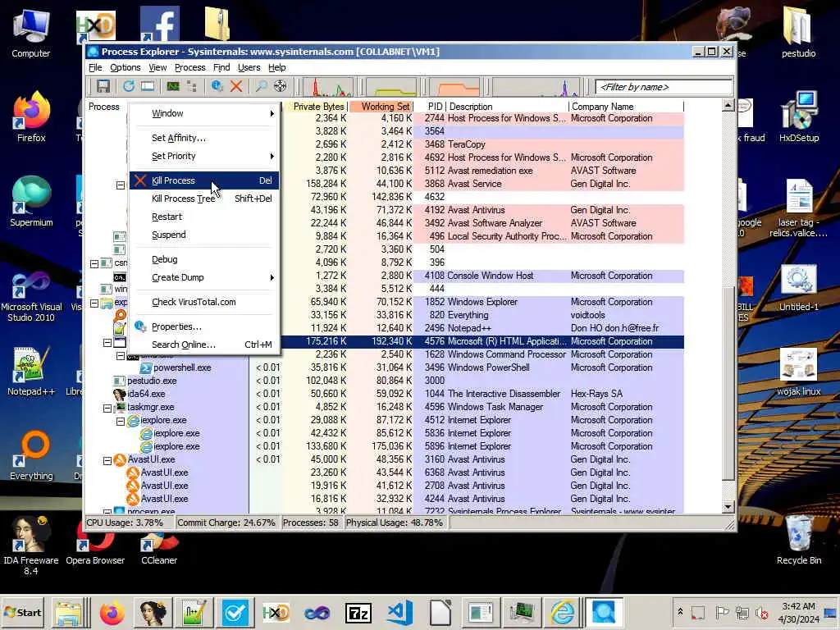Viewport: 840px width, 630px height.
Task: Open the Help menu
Action: click(x=277, y=67)
